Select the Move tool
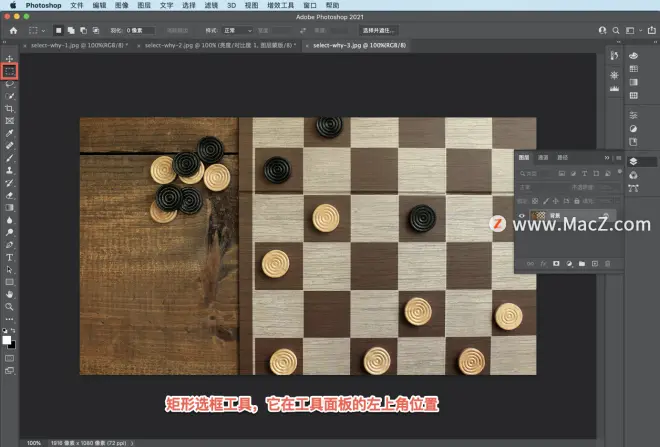 coord(9,59)
